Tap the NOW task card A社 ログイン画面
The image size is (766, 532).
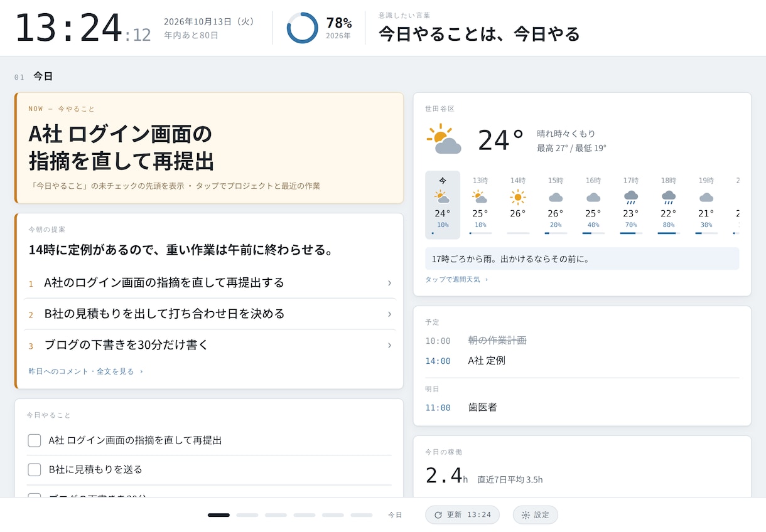[209, 148]
